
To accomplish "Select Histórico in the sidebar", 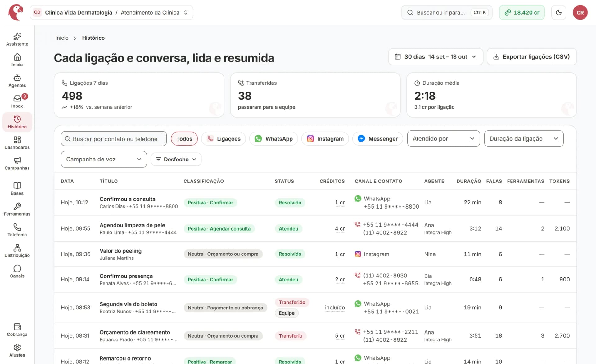I will 17,122.
